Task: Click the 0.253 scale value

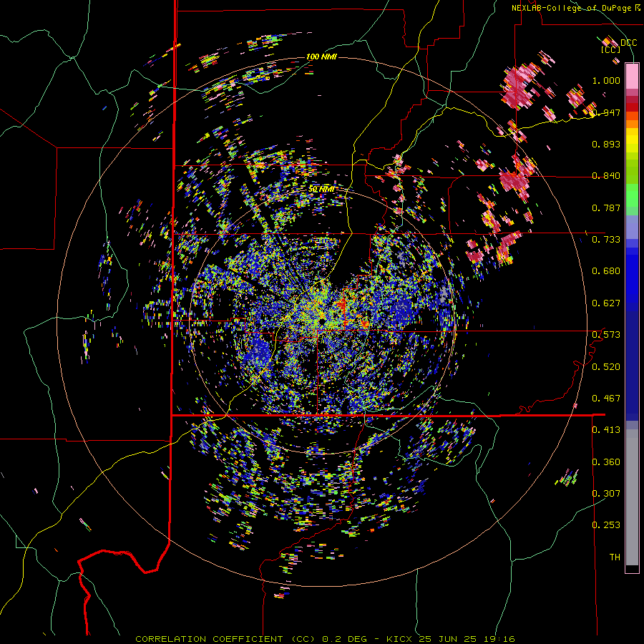Action: 606,525
